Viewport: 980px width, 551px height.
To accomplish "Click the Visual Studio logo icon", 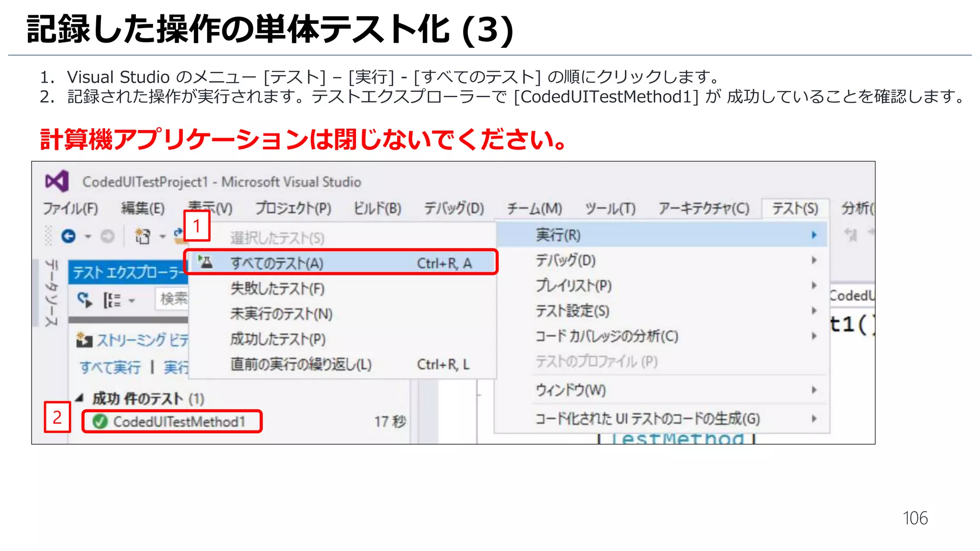I will coord(57,182).
